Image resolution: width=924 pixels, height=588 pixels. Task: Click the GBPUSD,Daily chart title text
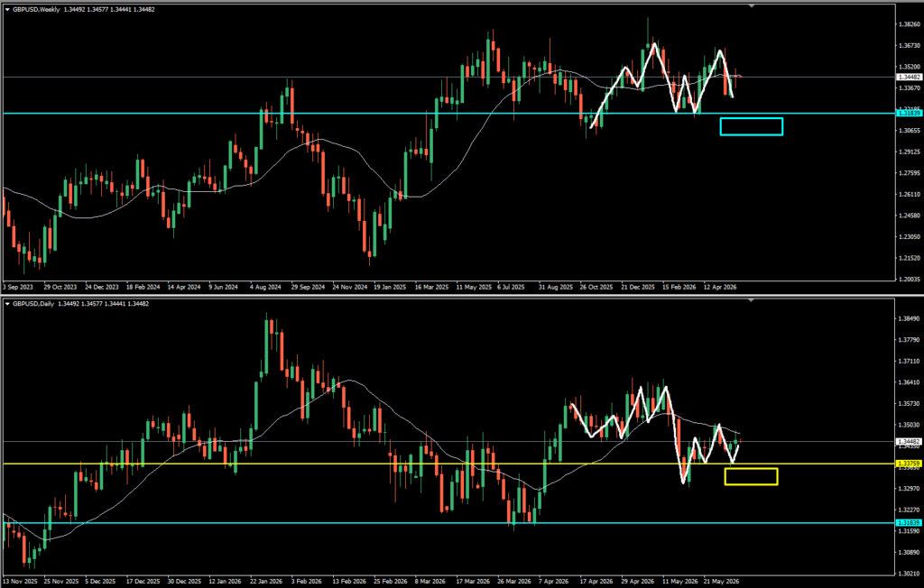pyautogui.click(x=33, y=304)
